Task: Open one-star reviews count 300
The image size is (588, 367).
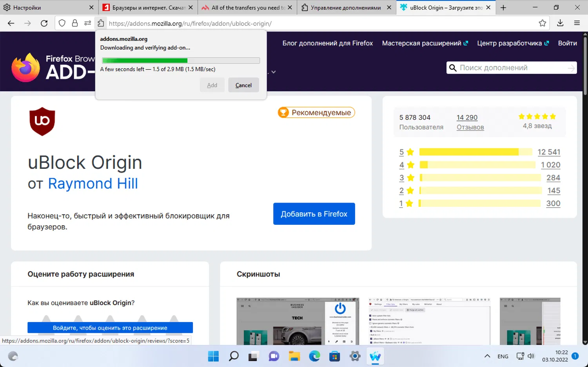Action: coord(553,204)
